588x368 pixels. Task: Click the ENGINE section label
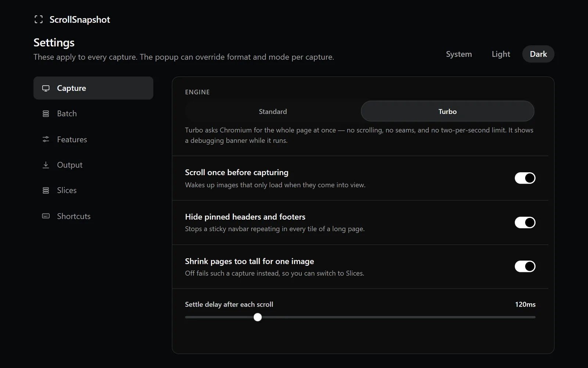click(x=197, y=92)
